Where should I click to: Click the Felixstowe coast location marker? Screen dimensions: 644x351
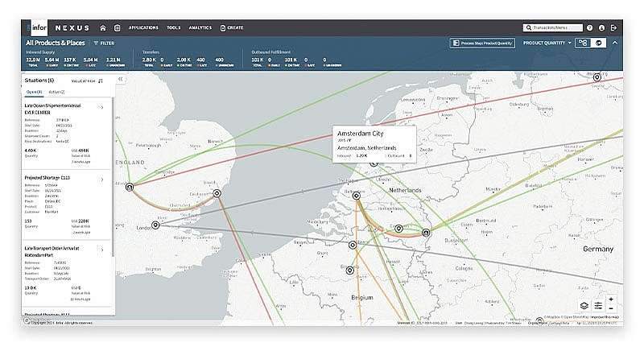tap(217, 193)
